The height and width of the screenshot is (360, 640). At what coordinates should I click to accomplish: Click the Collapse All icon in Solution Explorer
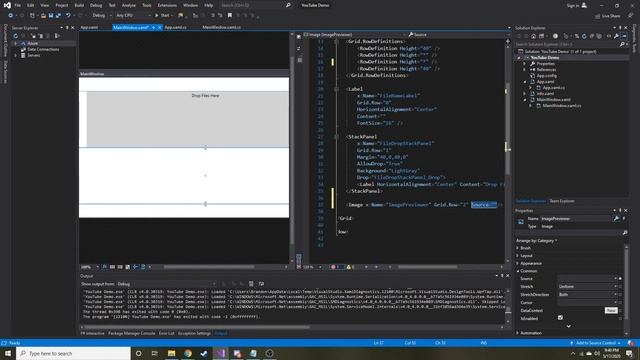tap(592, 36)
